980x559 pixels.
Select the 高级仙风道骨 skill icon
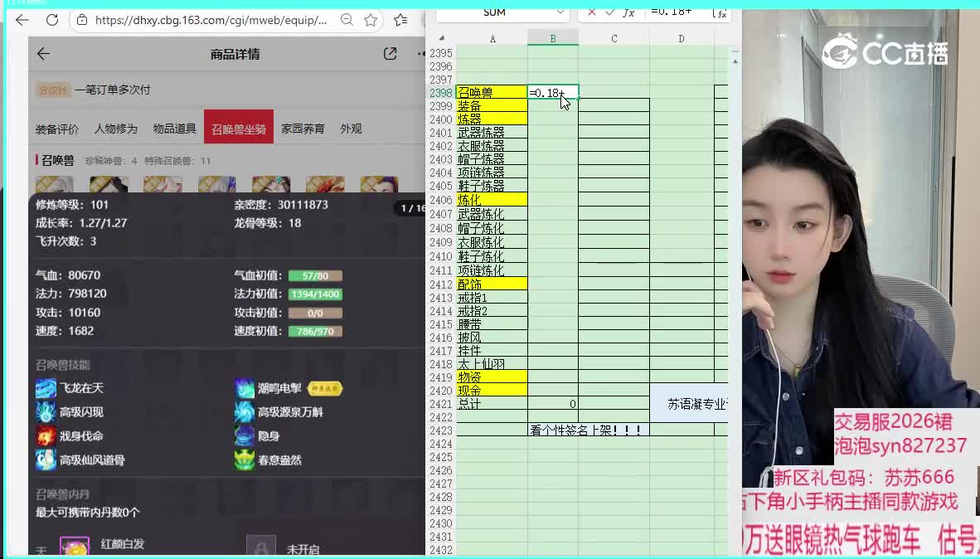pyautogui.click(x=46, y=459)
